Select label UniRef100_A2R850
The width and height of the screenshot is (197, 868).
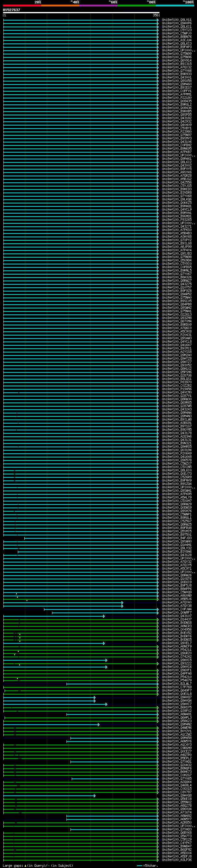177,822
